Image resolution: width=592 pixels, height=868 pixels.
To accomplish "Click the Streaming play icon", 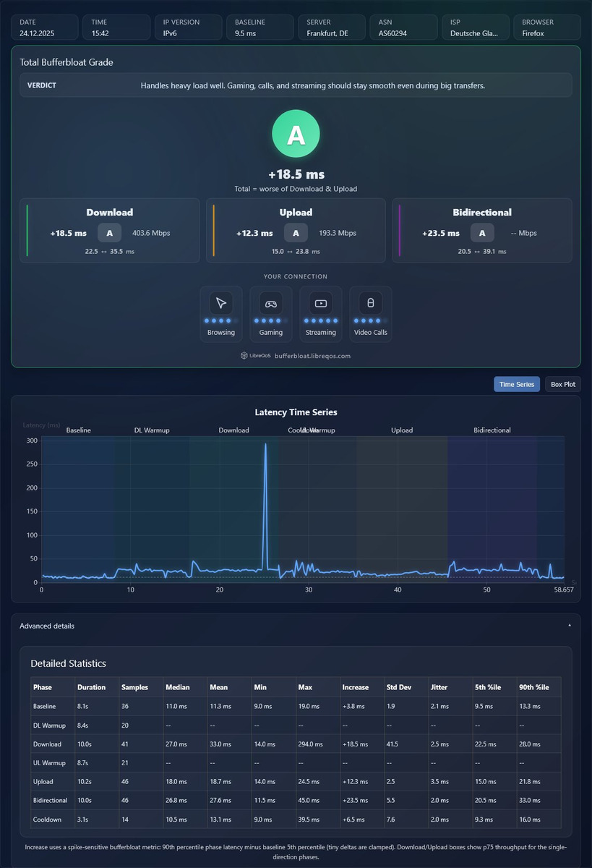I will 321,303.
